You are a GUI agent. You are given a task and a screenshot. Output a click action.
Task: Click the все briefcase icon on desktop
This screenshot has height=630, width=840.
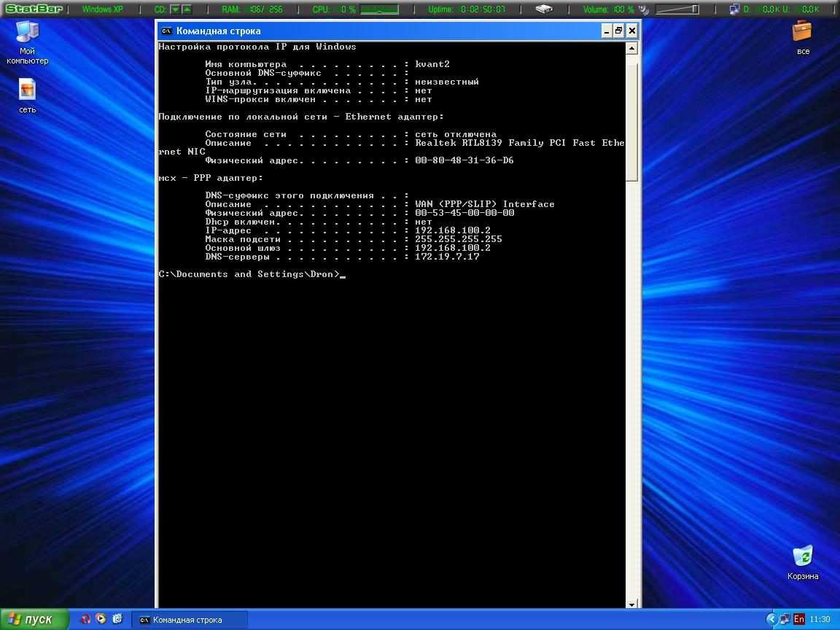point(803,31)
